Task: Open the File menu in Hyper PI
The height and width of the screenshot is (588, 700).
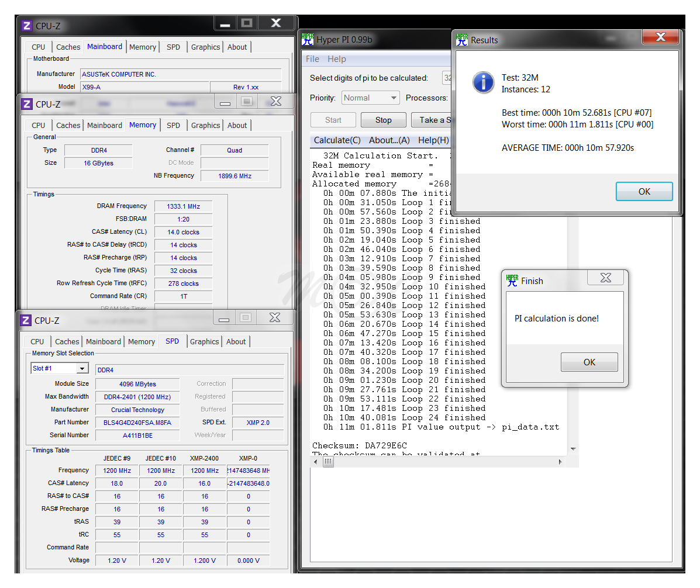Action: (312, 59)
